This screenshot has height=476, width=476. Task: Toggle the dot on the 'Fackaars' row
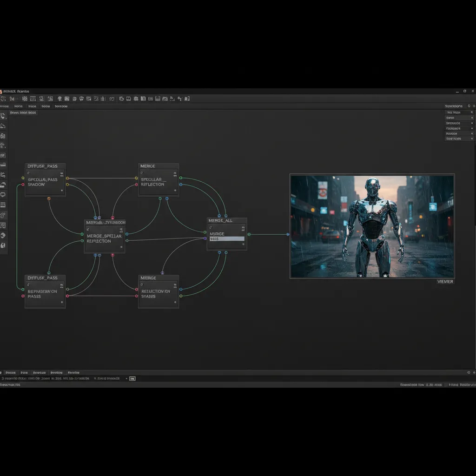click(x=472, y=128)
